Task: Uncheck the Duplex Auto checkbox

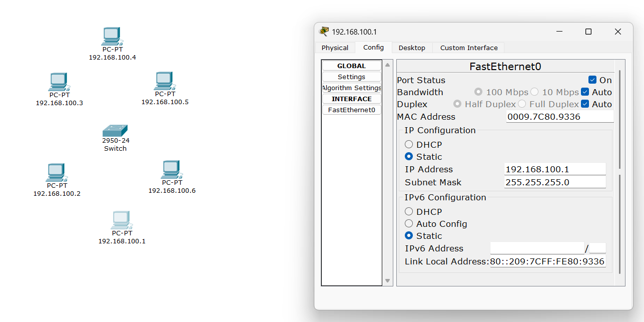Action: tap(584, 104)
